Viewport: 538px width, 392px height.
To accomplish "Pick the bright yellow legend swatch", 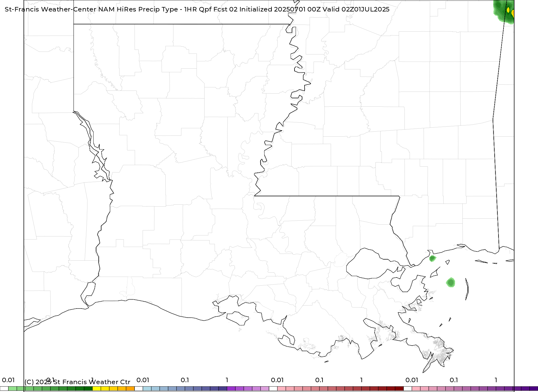I will 97,389.
